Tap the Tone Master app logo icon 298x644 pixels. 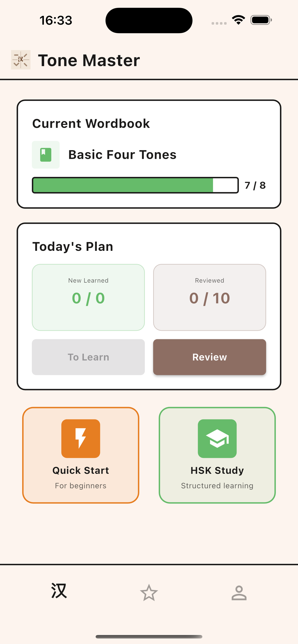(x=21, y=60)
